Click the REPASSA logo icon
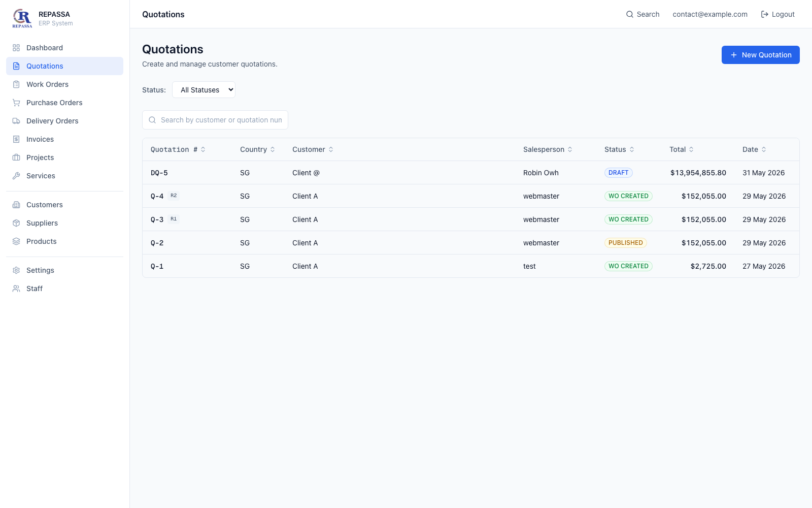812x508 pixels. point(22,18)
